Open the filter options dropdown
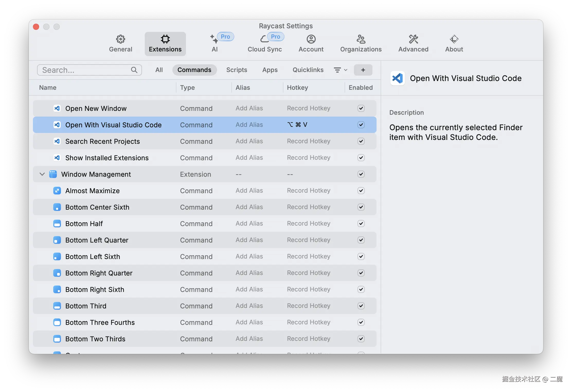572x392 pixels. [340, 70]
